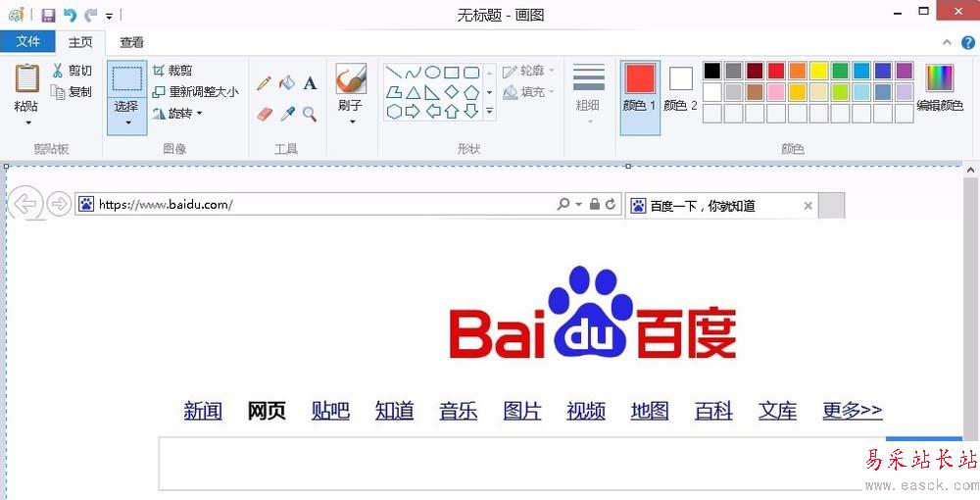Viewport: 980px width, 500px height.
Task: Choose the rounded rectangle shape
Action: pos(470,73)
